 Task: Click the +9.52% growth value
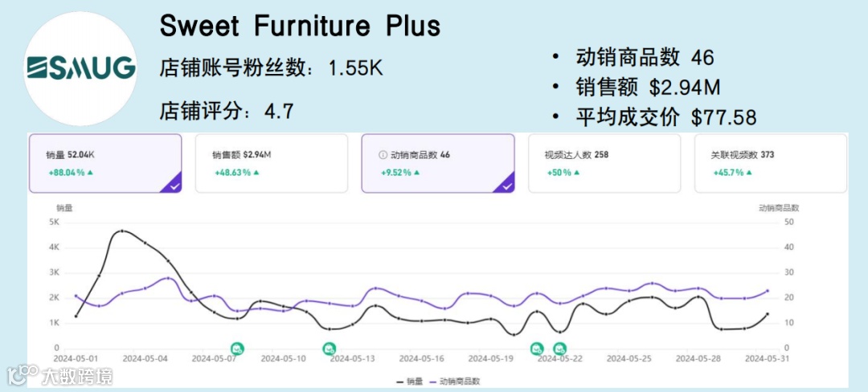[396, 173]
